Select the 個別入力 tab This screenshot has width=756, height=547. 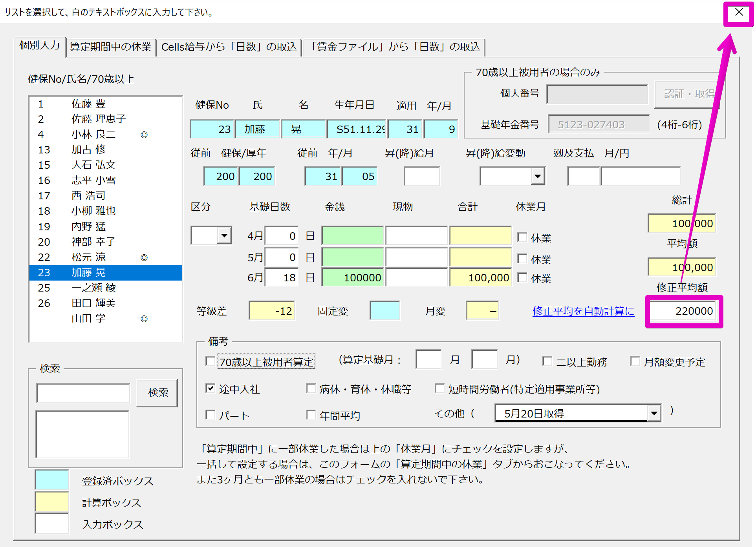tap(40, 46)
